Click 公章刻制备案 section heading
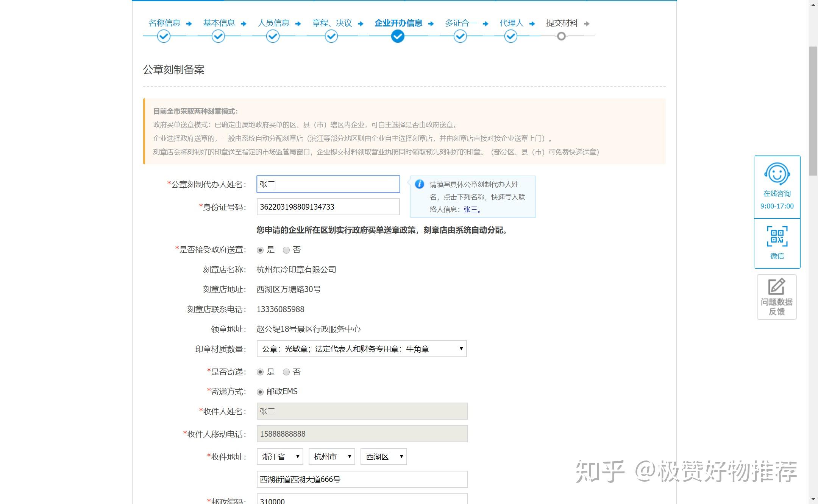This screenshot has height=504, width=818. pyautogui.click(x=174, y=70)
